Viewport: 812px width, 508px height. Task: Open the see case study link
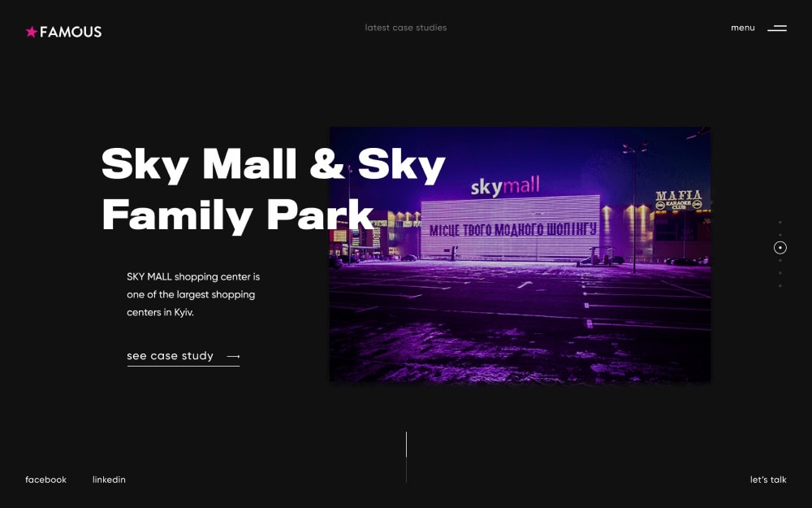171,356
